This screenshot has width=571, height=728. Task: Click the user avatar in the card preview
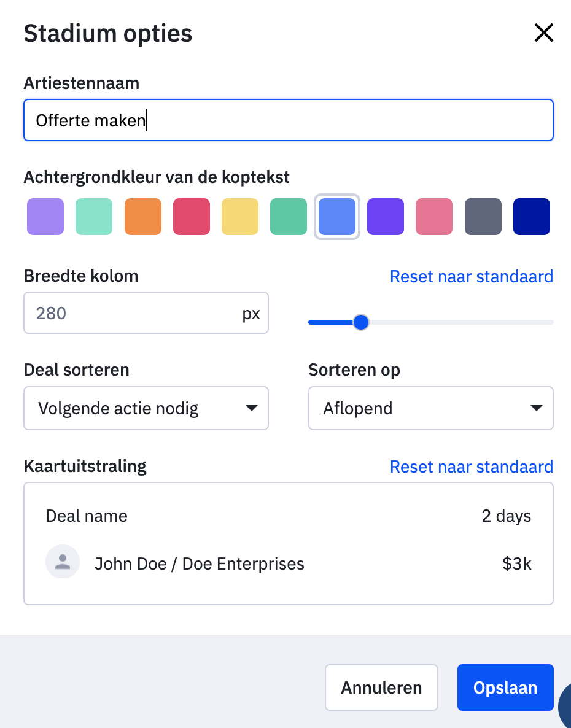tap(62, 562)
